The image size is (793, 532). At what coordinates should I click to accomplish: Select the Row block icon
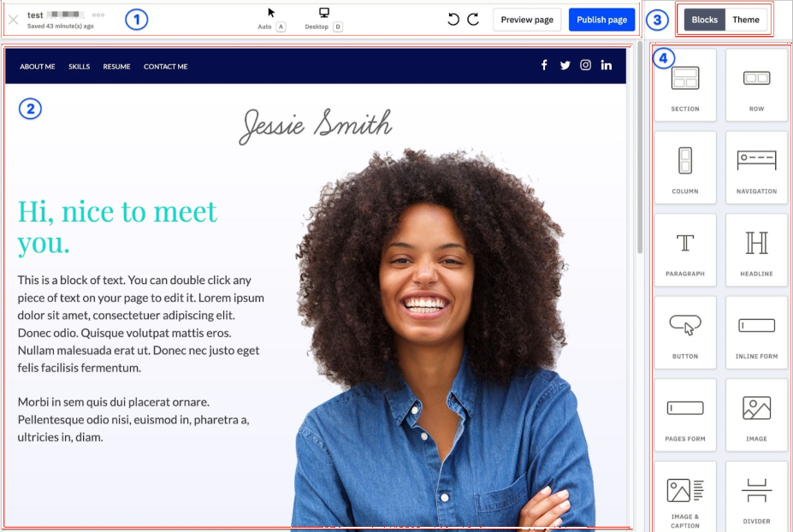(756, 84)
